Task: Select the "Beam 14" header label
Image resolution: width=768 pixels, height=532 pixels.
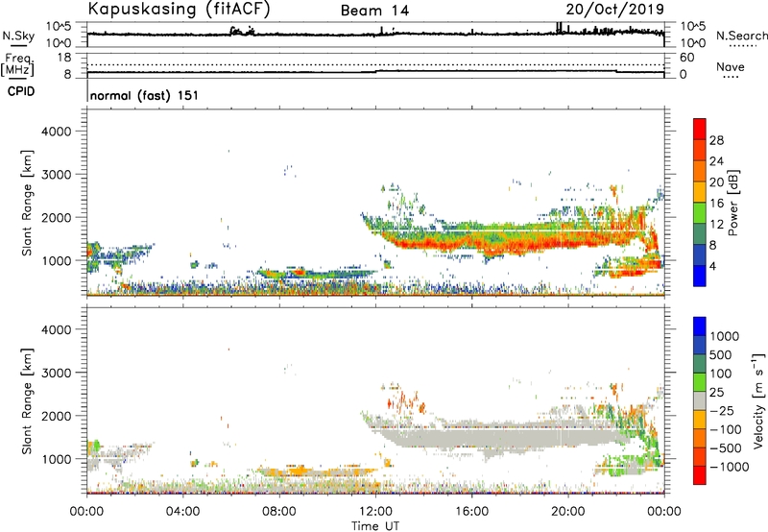Action: (374, 11)
